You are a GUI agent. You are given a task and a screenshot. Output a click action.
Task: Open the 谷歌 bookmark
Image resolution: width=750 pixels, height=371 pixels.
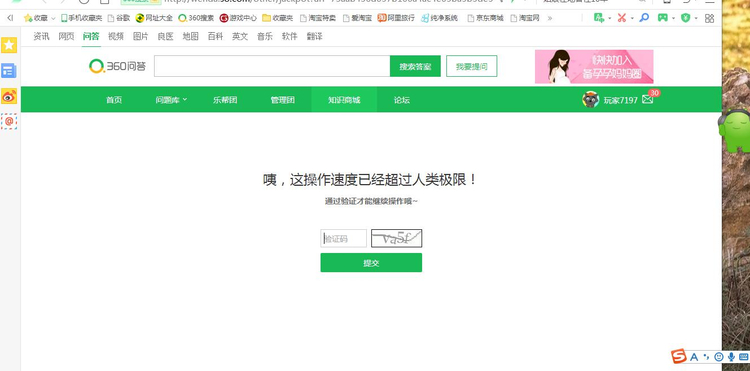point(119,18)
